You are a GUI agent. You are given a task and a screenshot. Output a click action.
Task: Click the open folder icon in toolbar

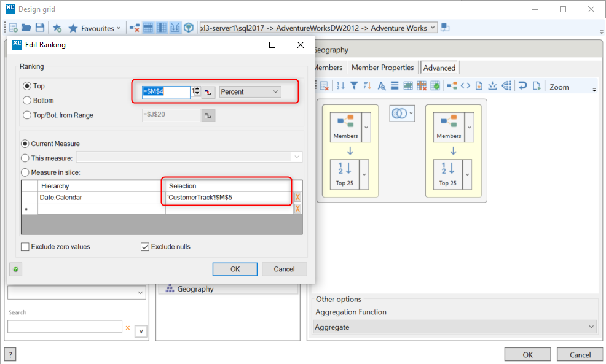26,28
